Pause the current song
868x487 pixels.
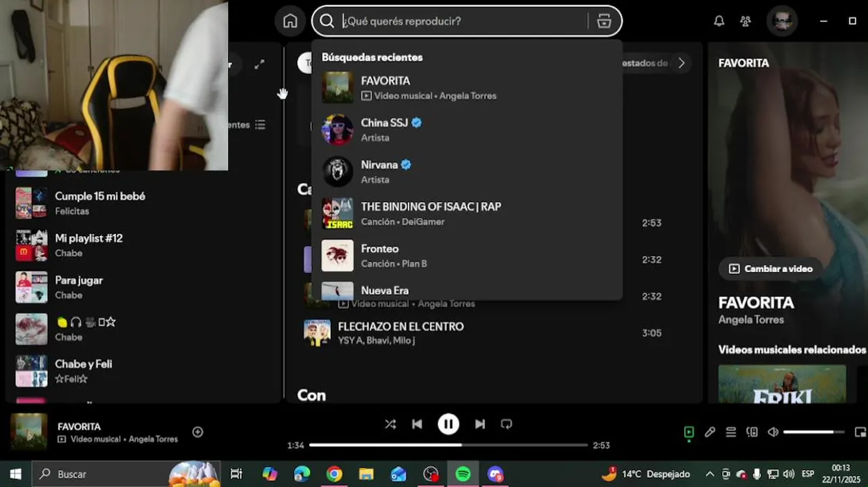pyautogui.click(x=448, y=424)
